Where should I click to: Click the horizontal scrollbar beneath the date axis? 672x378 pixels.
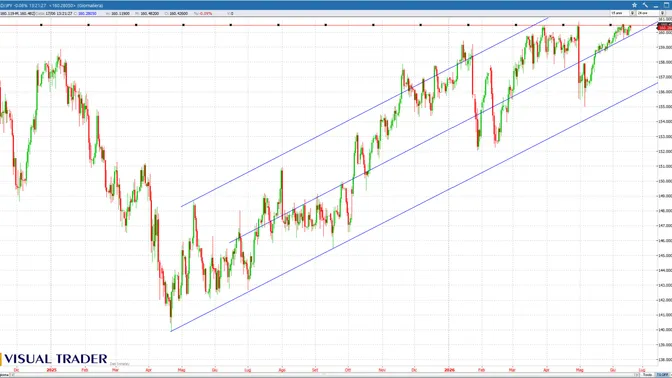coord(324,375)
